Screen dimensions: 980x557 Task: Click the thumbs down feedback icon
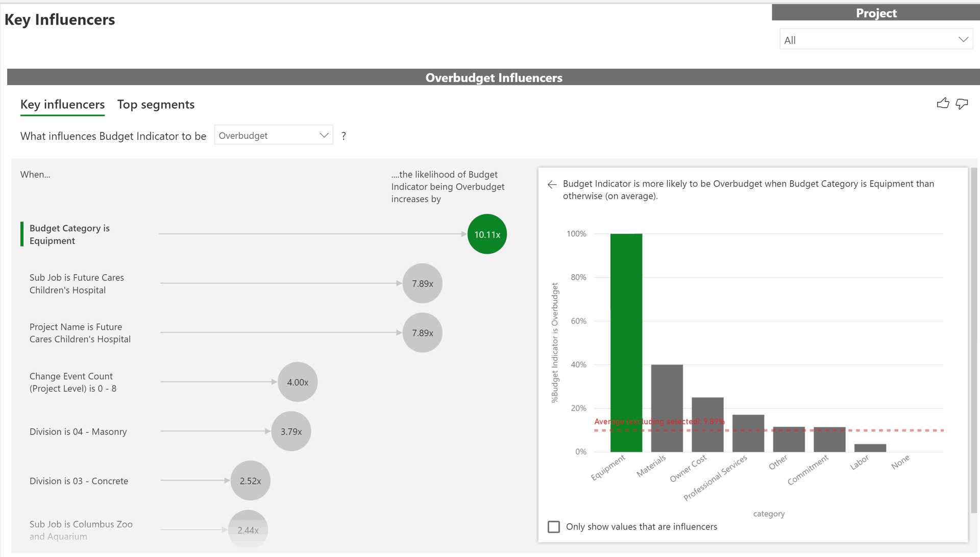click(x=962, y=104)
